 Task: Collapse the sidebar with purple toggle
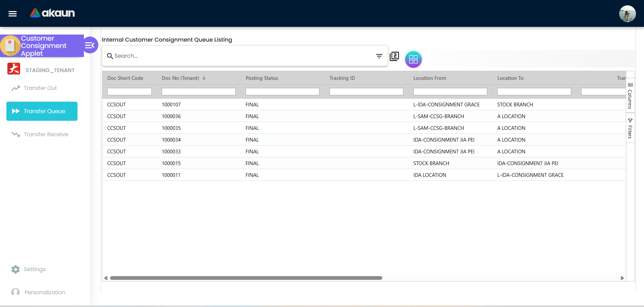(90, 45)
